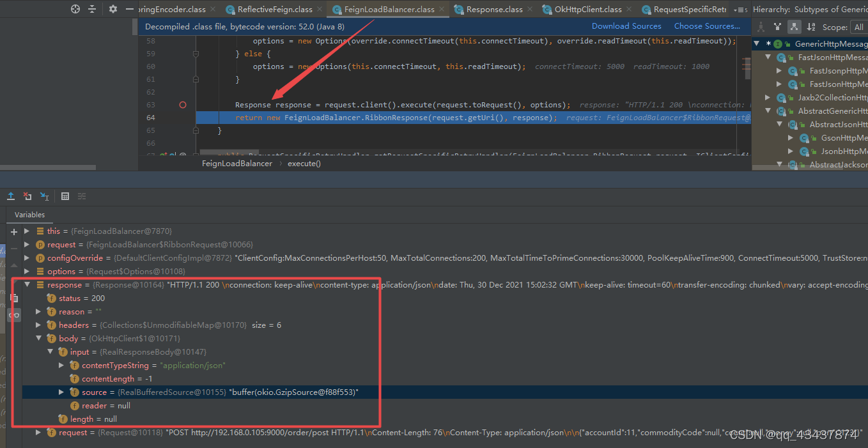
Task: Sort hierarchy alphabetically using the A-Z icon
Action: pyautogui.click(x=810, y=27)
